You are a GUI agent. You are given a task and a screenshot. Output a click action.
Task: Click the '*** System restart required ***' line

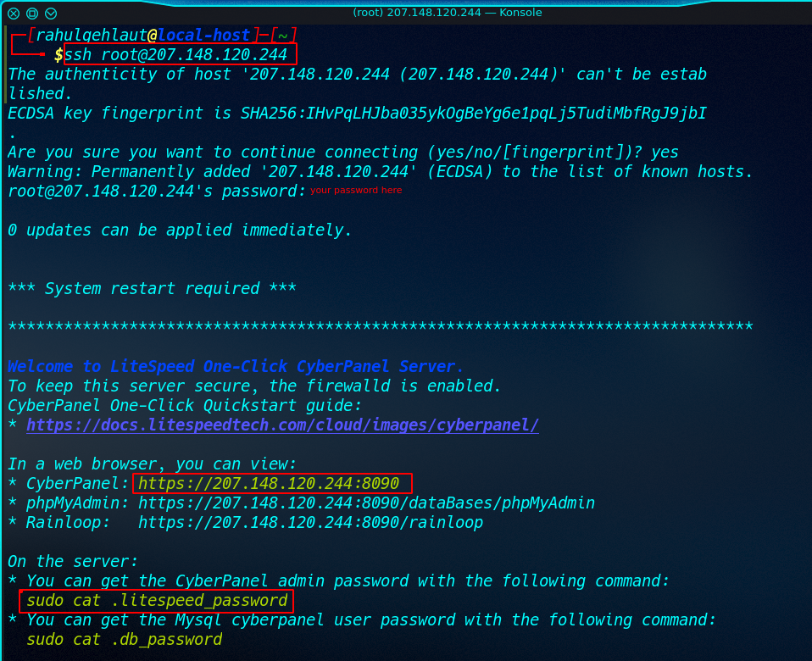pyautogui.click(x=152, y=288)
